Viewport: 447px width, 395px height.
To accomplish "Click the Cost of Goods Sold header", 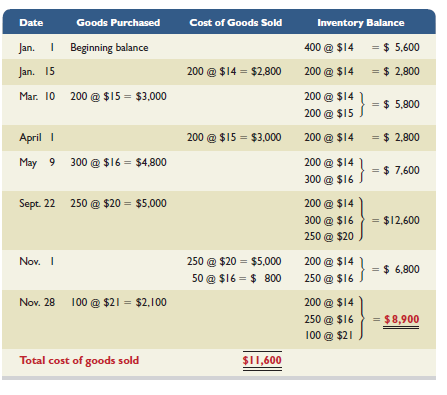I will click(x=235, y=23).
